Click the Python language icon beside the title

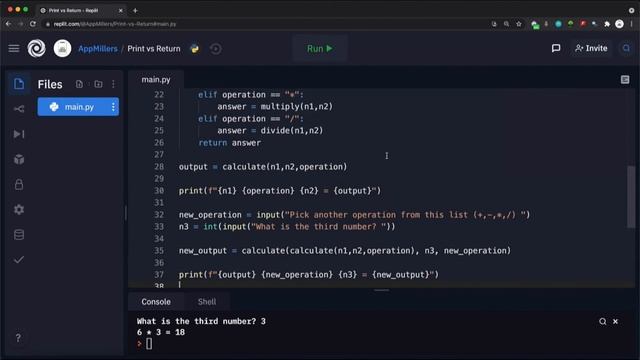pos(195,49)
